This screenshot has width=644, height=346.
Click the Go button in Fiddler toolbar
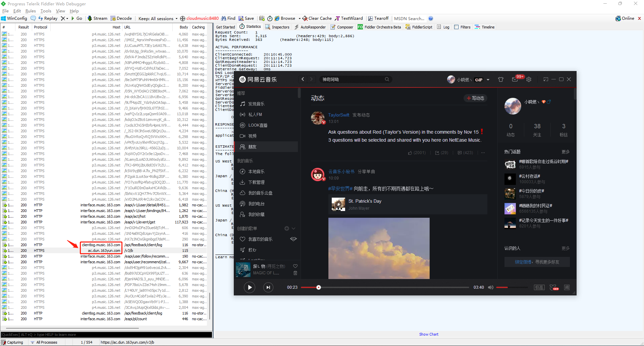[x=77, y=18]
